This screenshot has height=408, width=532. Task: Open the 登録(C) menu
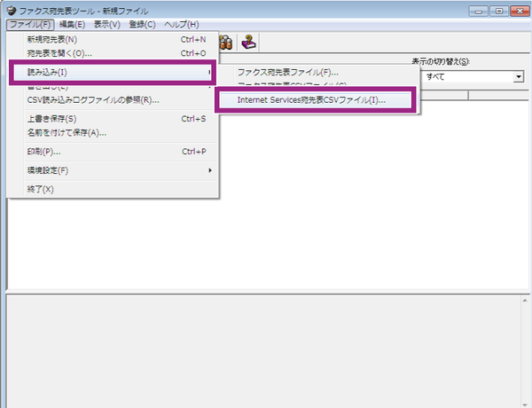pos(143,24)
